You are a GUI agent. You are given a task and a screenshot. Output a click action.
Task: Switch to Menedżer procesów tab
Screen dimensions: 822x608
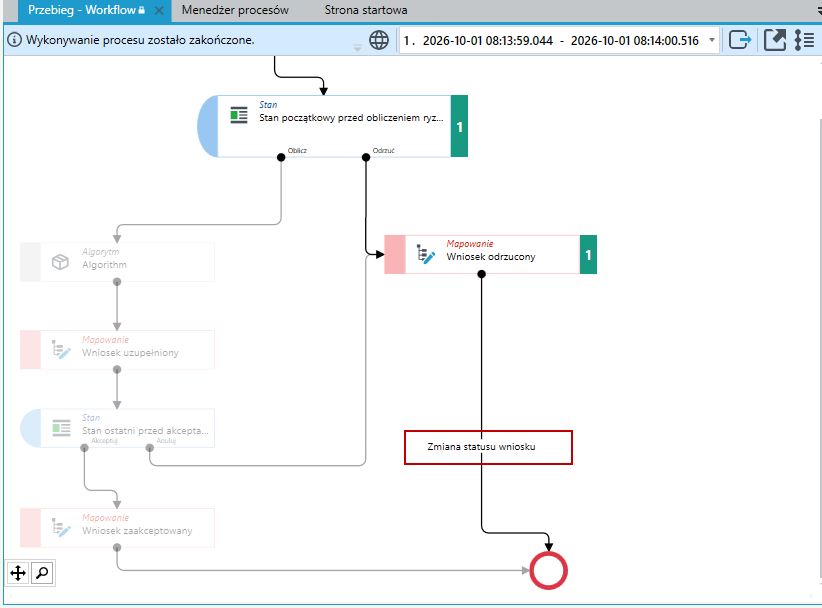pyautogui.click(x=235, y=10)
